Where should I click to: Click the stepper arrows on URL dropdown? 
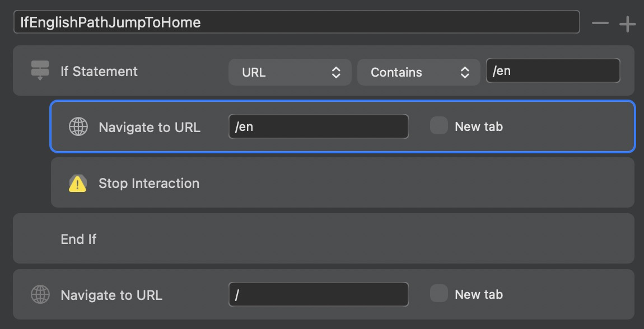click(x=336, y=73)
